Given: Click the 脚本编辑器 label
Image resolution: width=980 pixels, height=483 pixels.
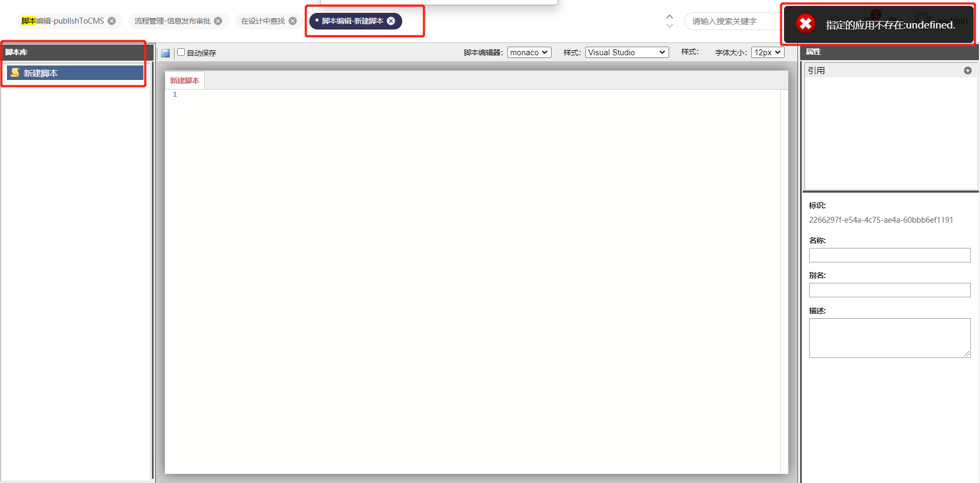Looking at the screenshot, I should (483, 53).
